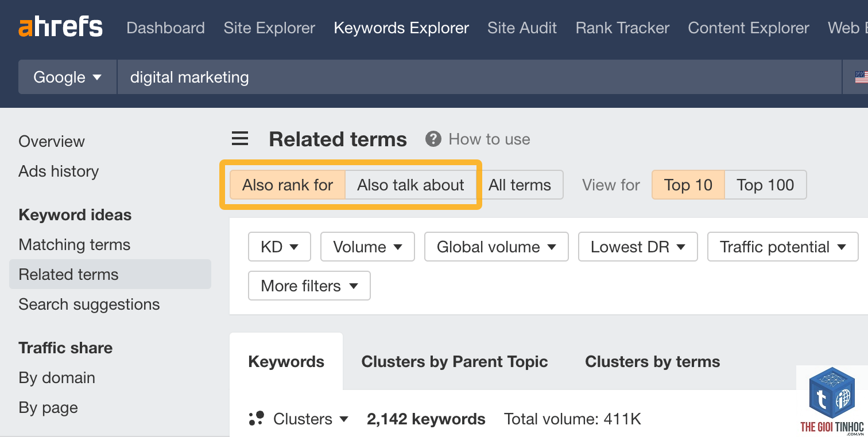Open Ads history in the sidebar
The image size is (868, 437).
tap(59, 171)
